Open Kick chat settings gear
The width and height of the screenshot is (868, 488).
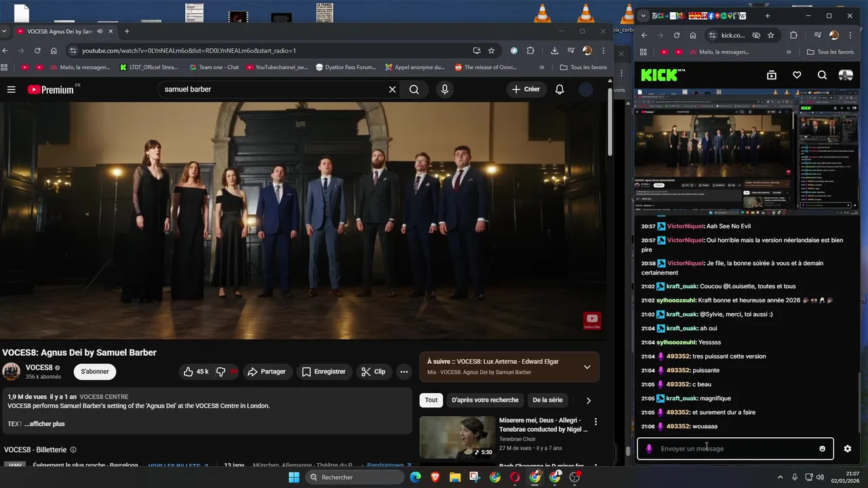(x=848, y=449)
